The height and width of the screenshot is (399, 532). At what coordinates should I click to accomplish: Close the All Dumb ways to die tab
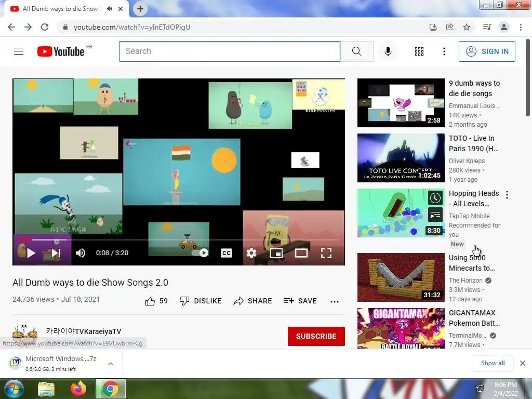pyautogui.click(x=121, y=9)
